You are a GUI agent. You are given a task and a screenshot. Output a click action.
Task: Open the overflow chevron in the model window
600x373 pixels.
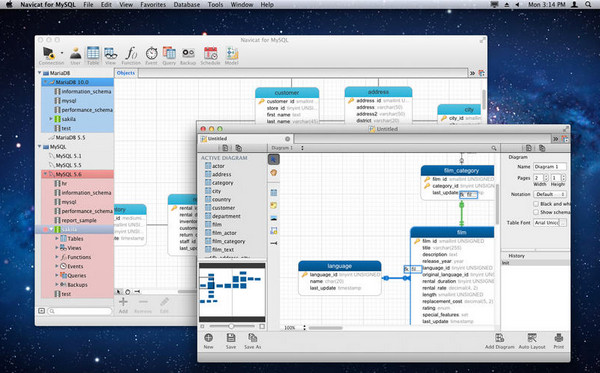tap(555, 138)
